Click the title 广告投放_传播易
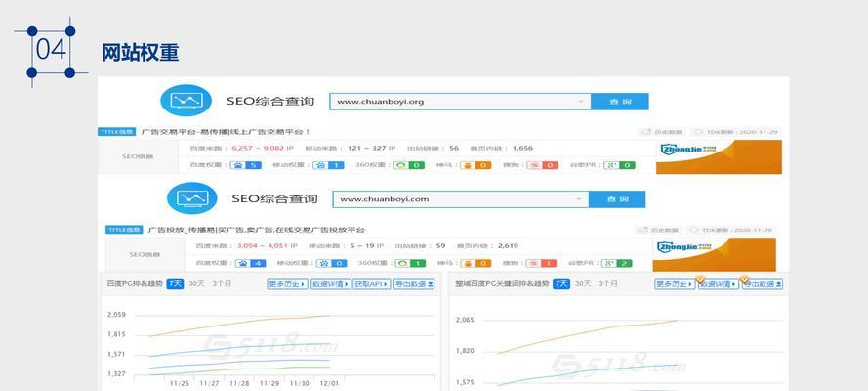The height and width of the screenshot is (391, 868). (257, 230)
